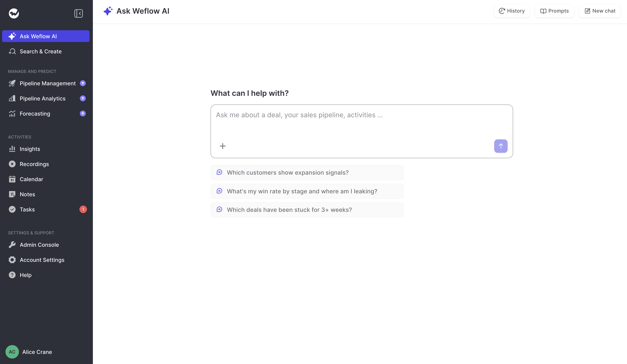The height and width of the screenshot is (364, 627).
Task: Click the Pipeline Analytics bar chart icon
Action: pos(12,99)
